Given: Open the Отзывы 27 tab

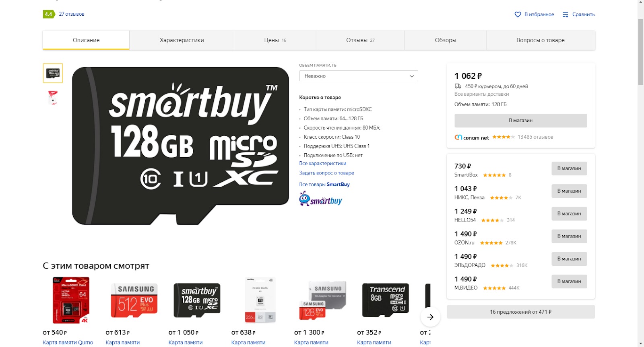Looking at the screenshot, I should click(x=360, y=40).
